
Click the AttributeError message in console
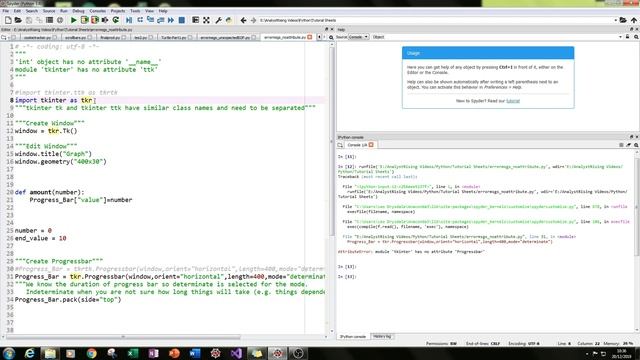[x=411, y=252]
